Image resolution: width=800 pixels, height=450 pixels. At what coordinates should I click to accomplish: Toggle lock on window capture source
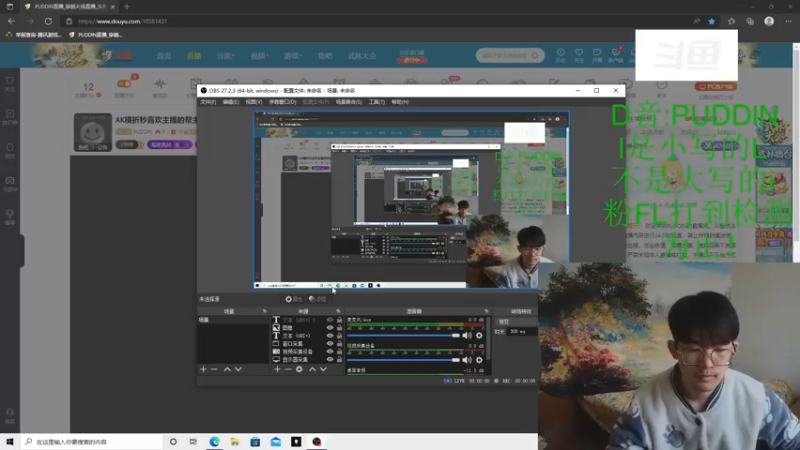tap(339, 343)
